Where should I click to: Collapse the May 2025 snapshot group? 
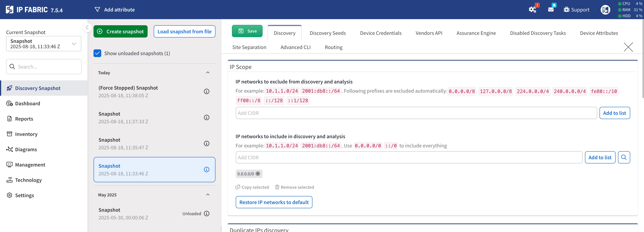point(208,195)
